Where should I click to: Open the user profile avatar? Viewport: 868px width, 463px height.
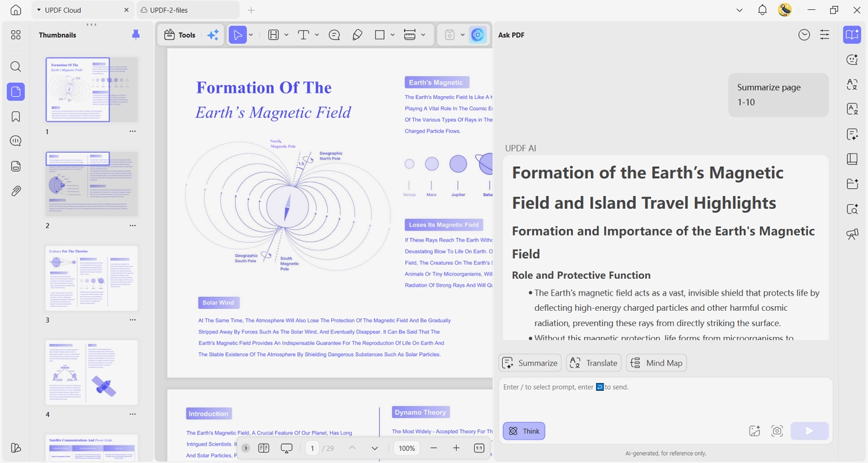coord(785,9)
